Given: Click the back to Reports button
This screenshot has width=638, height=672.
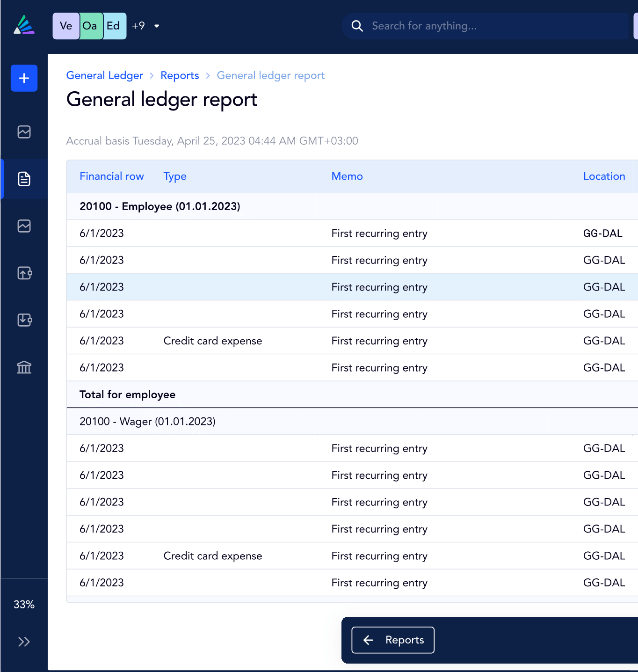Looking at the screenshot, I should 393,640.
